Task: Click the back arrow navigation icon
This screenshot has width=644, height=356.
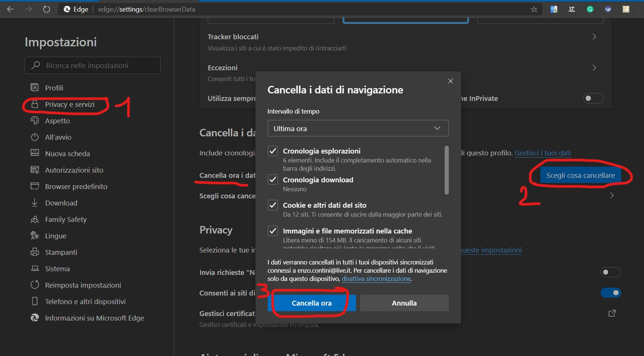Action: [10, 9]
